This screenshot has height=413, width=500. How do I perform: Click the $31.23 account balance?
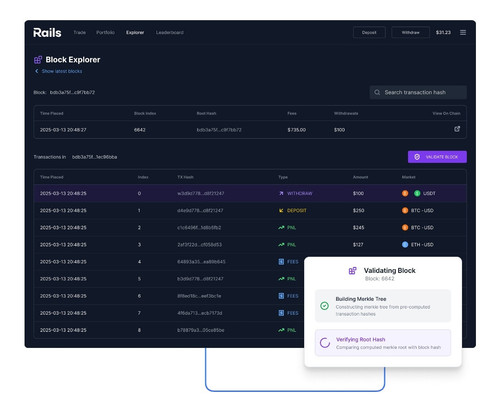443,32
